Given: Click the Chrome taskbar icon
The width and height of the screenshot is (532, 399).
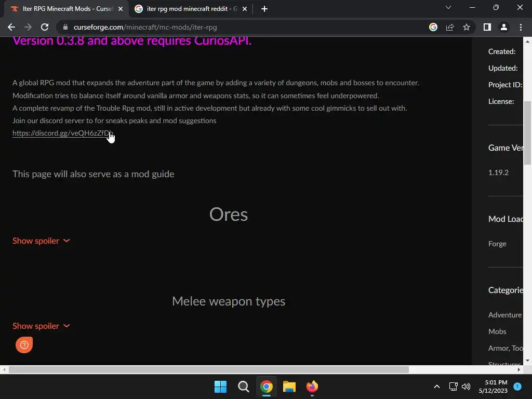Looking at the screenshot, I should pyautogui.click(x=267, y=387).
